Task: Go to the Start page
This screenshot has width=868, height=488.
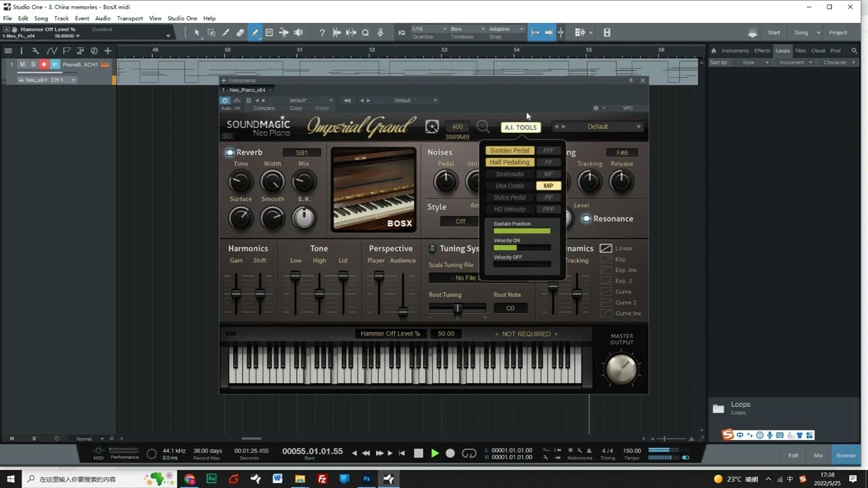Action: (x=774, y=33)
